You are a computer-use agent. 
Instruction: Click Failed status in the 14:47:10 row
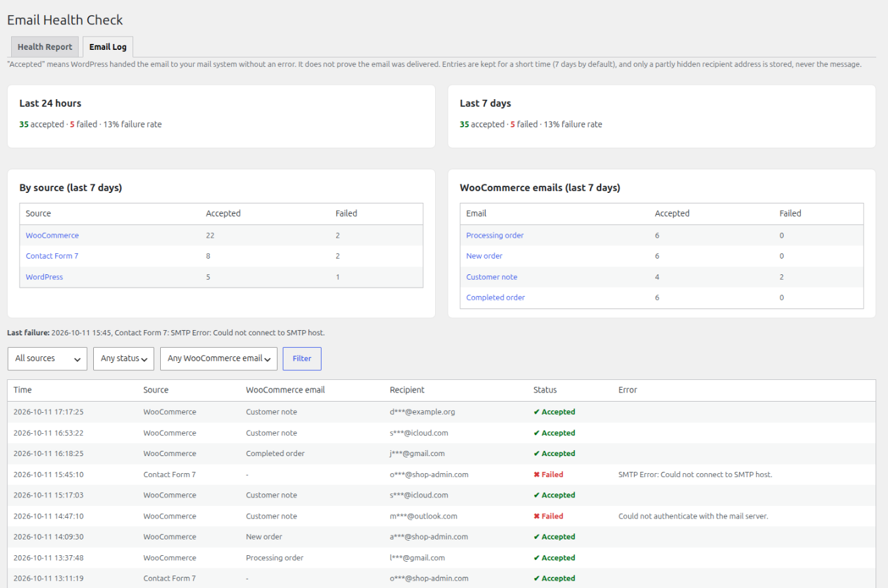(548, 516)
